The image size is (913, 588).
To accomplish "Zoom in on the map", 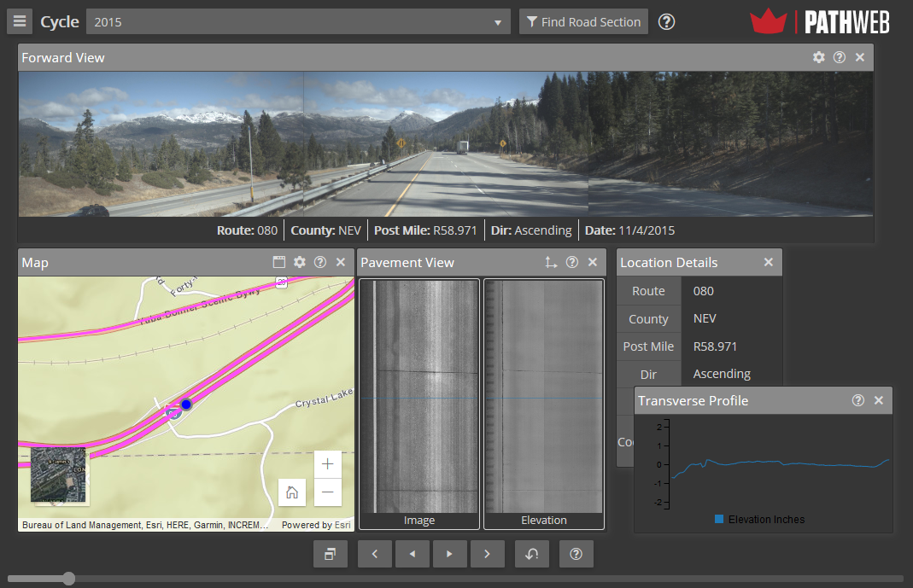I will point(327,464).
